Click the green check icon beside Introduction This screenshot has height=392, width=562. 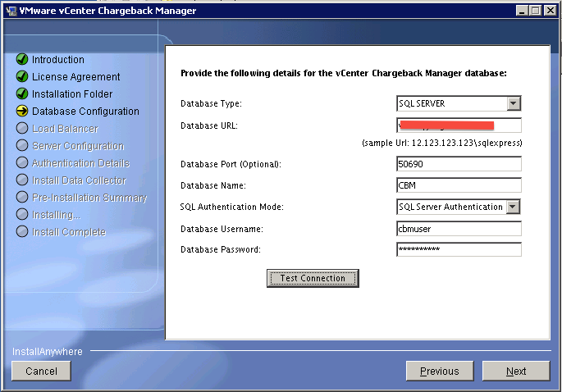click(22, 60)
